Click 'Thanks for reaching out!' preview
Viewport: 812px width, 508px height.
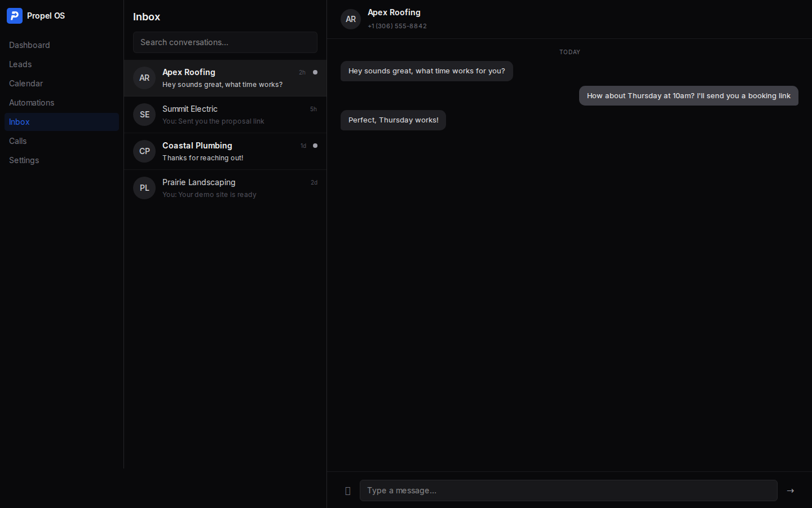coord(203,158)
